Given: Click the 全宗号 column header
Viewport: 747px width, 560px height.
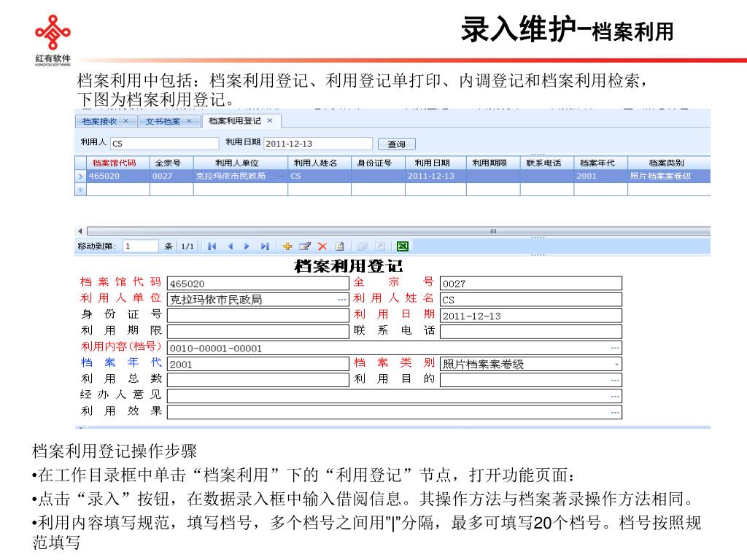Looking at the screenshot, I should click(171, 163).
